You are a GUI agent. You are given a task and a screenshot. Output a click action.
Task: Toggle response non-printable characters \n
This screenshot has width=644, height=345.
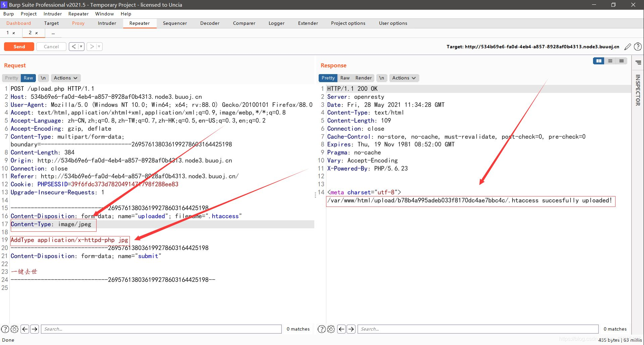(x=382, y=78)
